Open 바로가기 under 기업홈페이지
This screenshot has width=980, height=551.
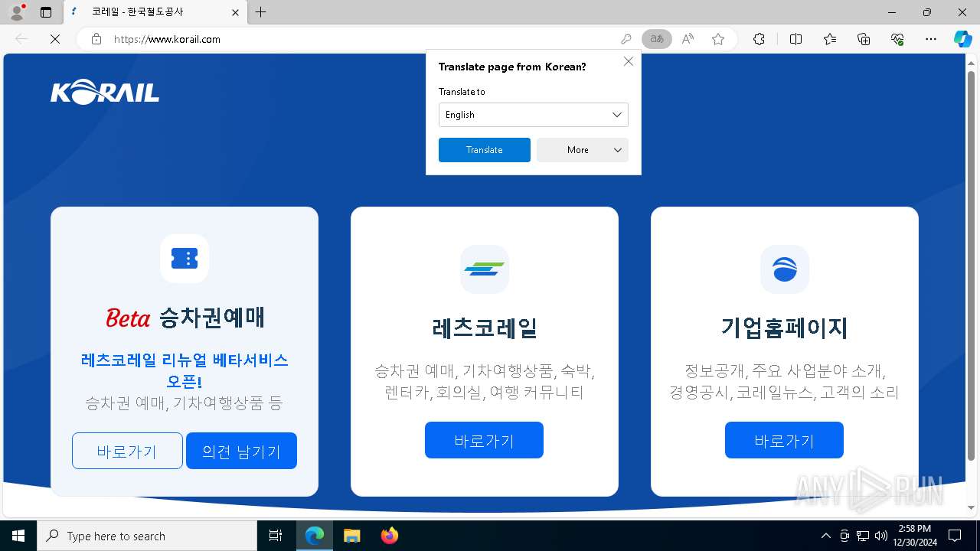tap(784, 440)
